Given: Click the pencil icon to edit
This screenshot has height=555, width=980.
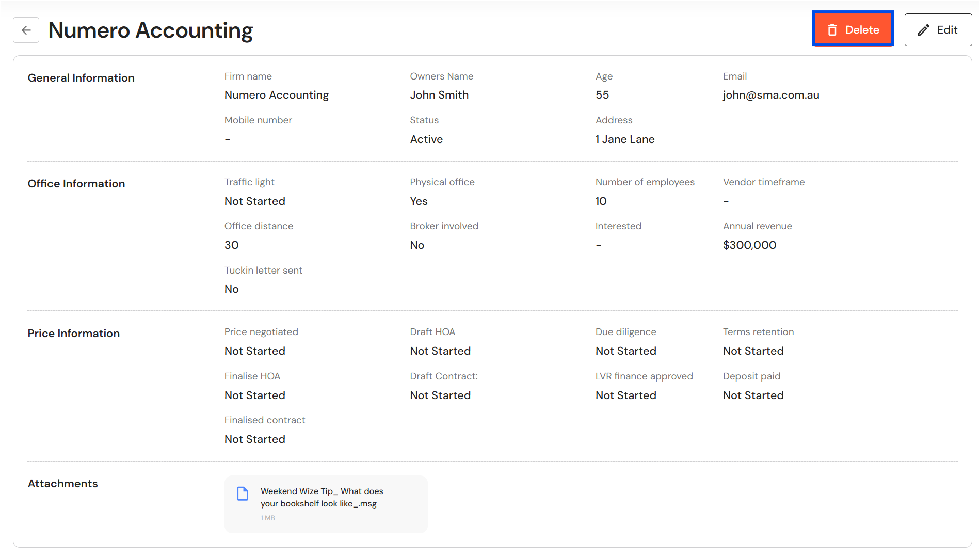Looking at the screenshot, I should 923,30.
